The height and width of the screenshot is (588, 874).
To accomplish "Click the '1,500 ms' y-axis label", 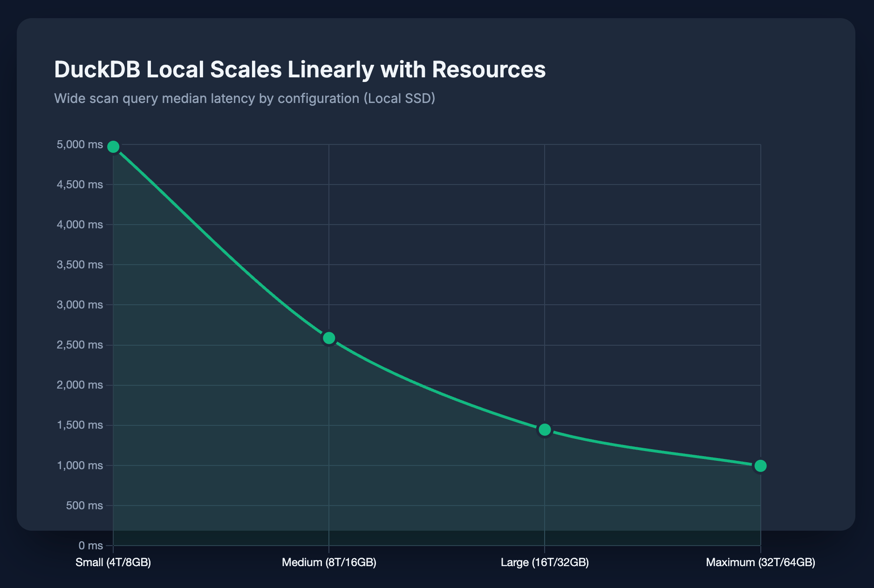I will pyautogui.click(x=80, y=425).
